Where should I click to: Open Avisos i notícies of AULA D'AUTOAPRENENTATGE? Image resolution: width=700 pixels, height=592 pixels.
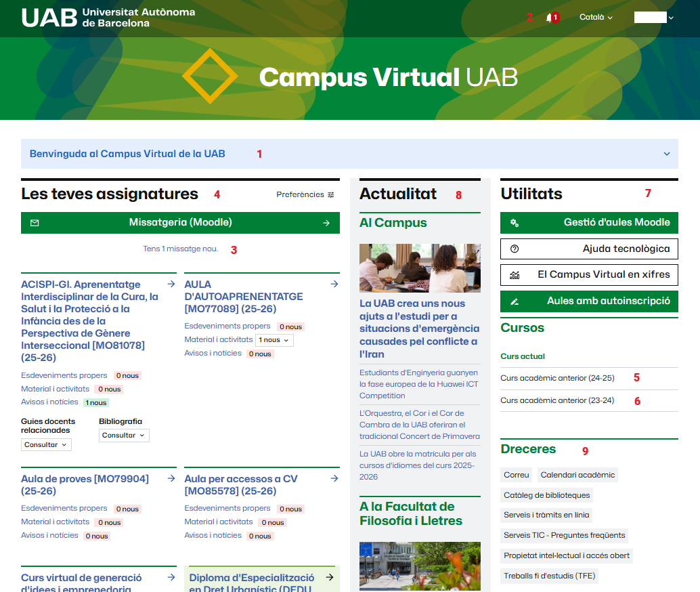213,353
